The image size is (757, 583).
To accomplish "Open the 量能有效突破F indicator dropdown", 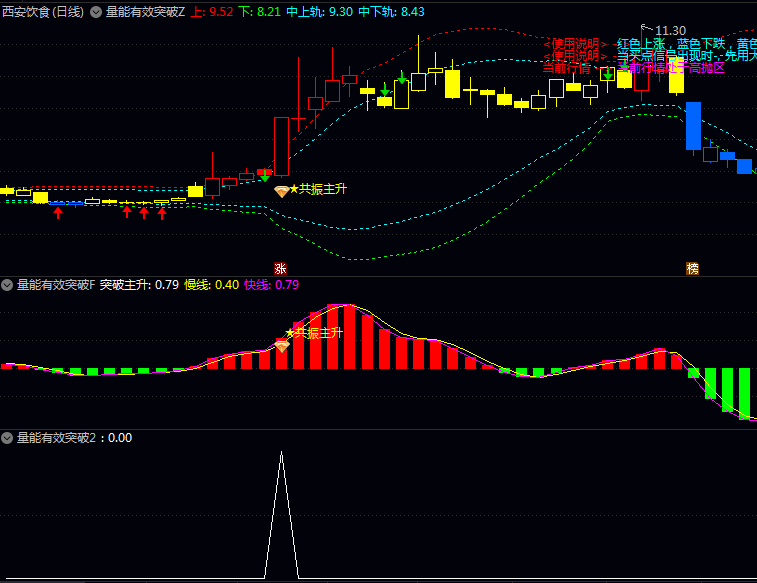I will tap(8, 285).
